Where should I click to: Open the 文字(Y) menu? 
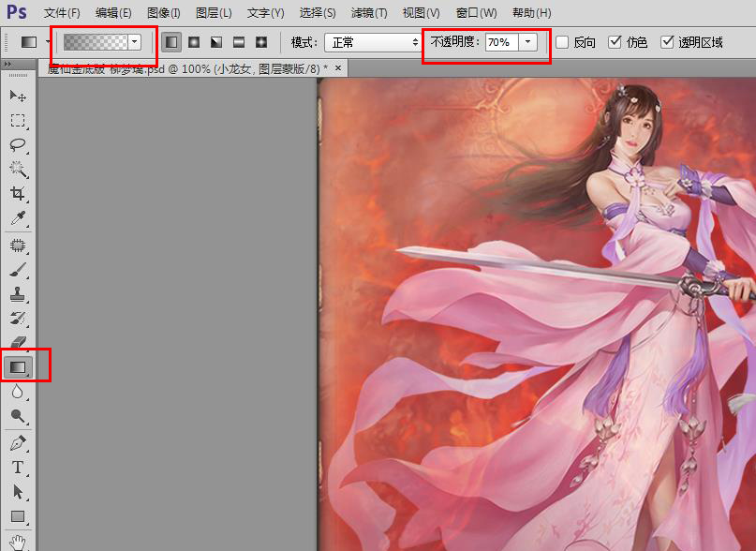click(266, 13)
